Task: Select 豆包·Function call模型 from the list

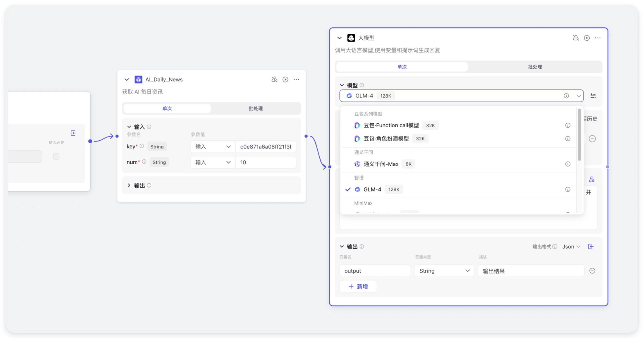Action: [391, 125]
